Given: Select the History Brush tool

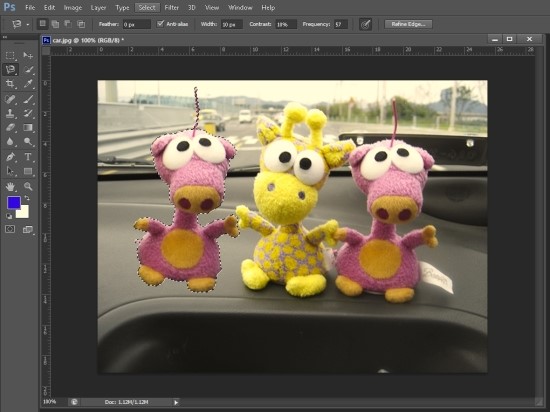Looking at the screenshot, I should click(x=28, y=113).
